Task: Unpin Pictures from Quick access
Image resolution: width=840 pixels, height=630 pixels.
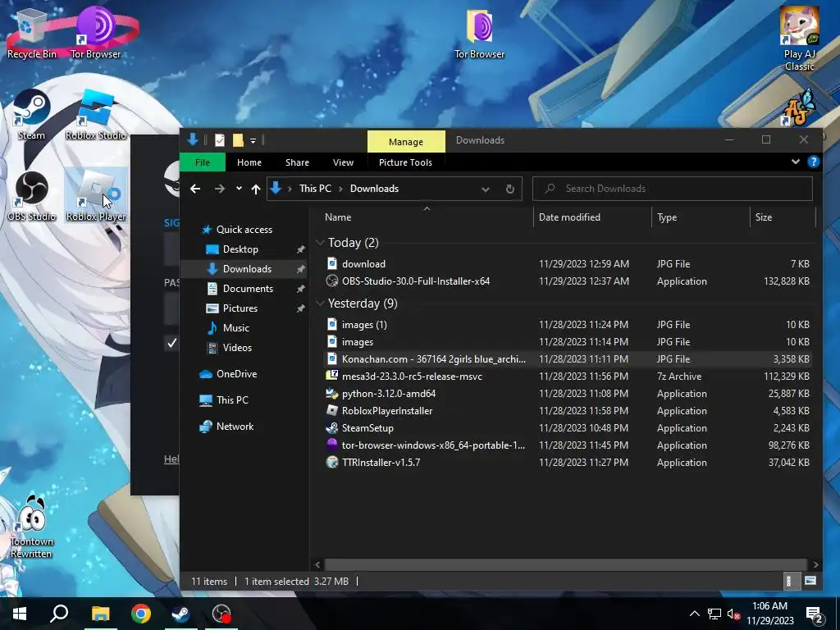Action: (300, 308)
